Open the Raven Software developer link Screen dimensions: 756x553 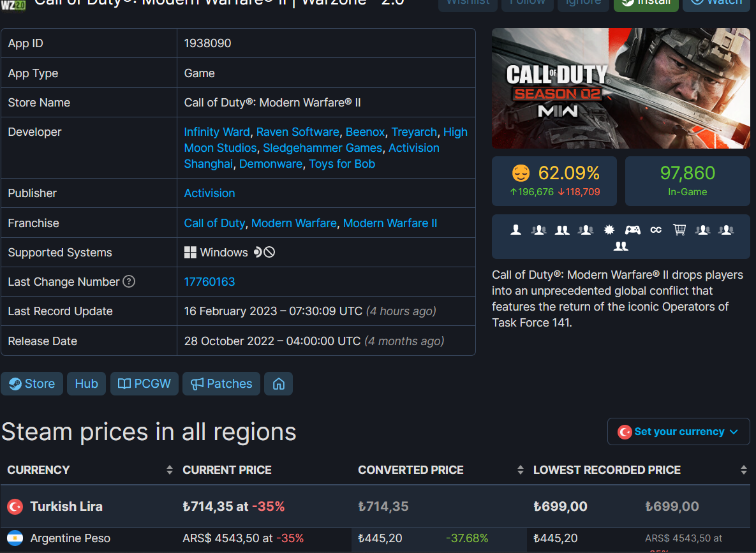coord(297,132)
